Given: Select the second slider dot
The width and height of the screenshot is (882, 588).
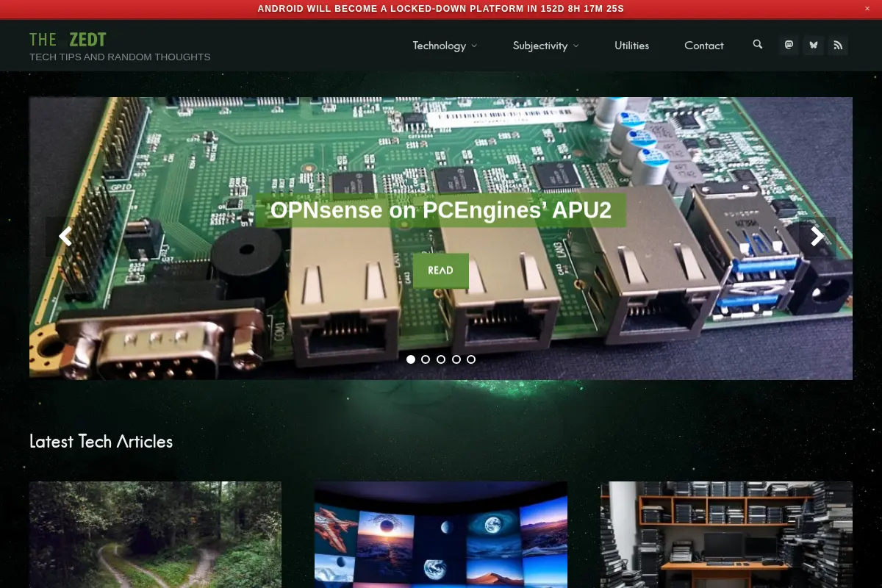Looking at the screenshot, I should (x=426, y=359).
